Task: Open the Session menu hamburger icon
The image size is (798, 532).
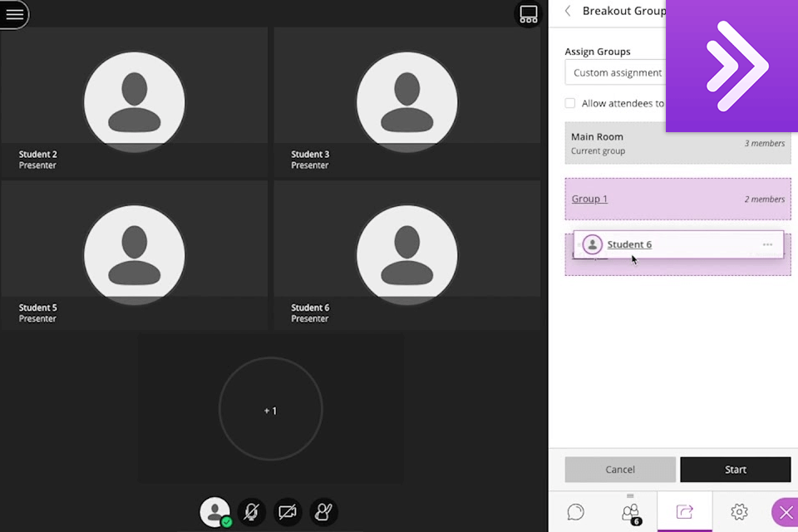Action: click(x=14, y=14)
